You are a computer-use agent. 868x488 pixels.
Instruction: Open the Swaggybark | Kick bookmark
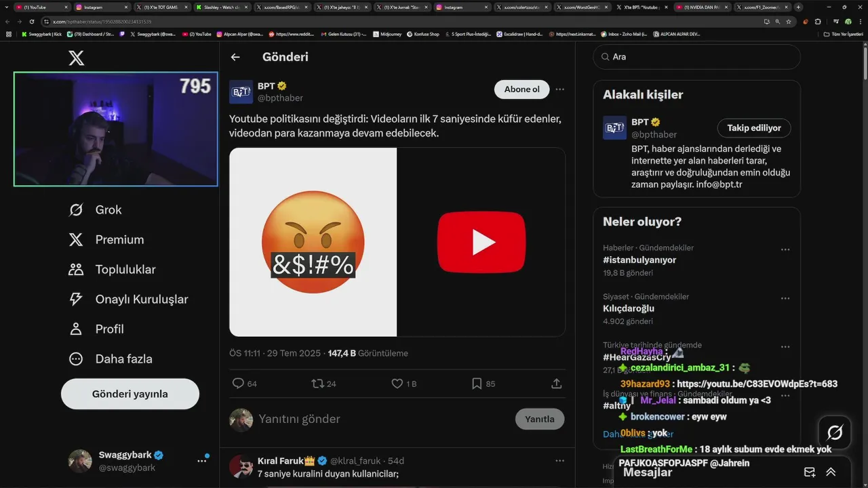click(x=41, y=34)
